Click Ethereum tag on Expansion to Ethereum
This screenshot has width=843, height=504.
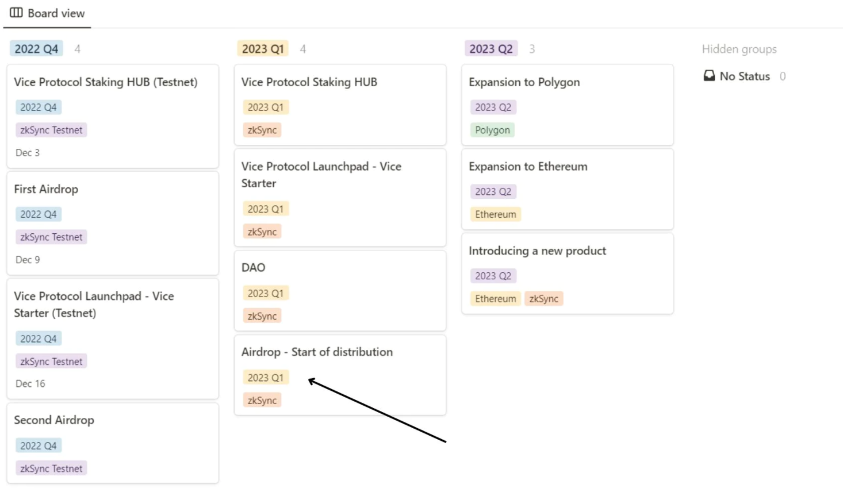(496, 214)
